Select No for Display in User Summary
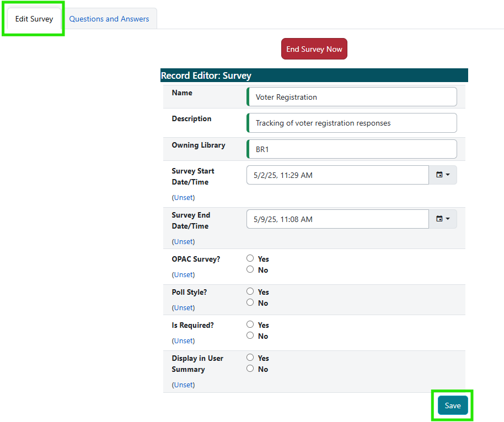The image size is (504, 422). click(250, 368)
